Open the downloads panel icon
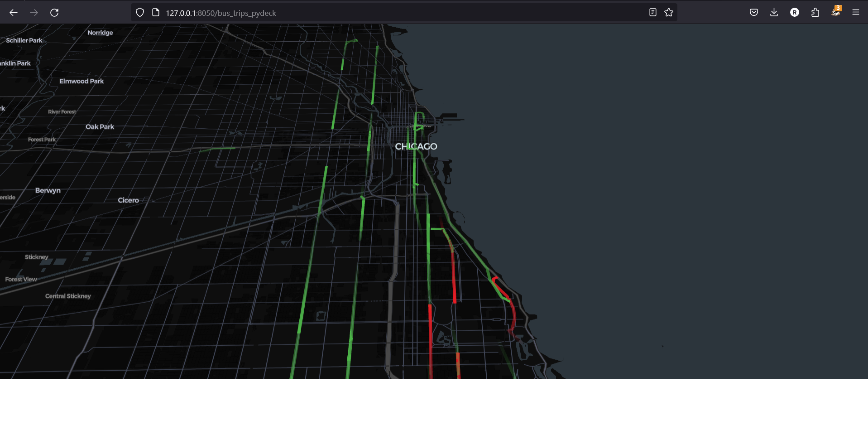The width and height of the screenshot is (868, 440). tap(774, 12)
